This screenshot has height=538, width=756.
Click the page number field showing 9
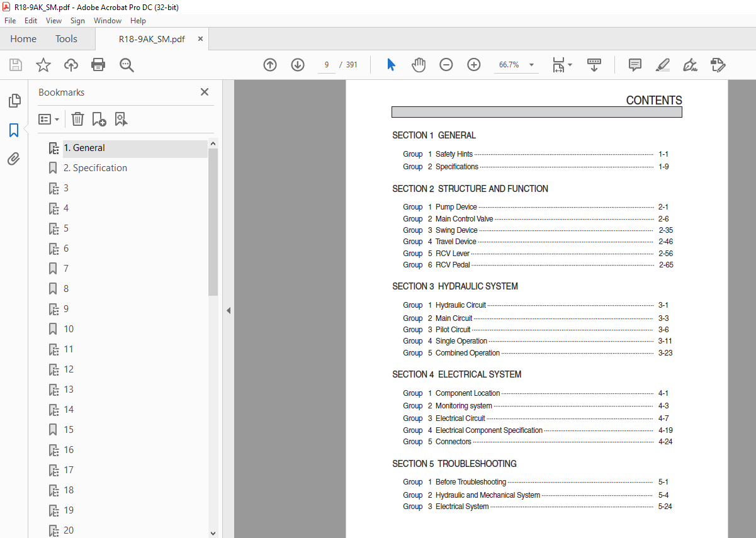pyautogui.click(x=327, y=65)
